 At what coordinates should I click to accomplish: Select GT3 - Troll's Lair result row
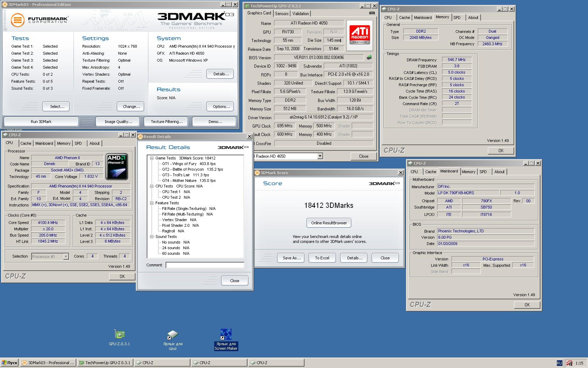click(185, 175)
